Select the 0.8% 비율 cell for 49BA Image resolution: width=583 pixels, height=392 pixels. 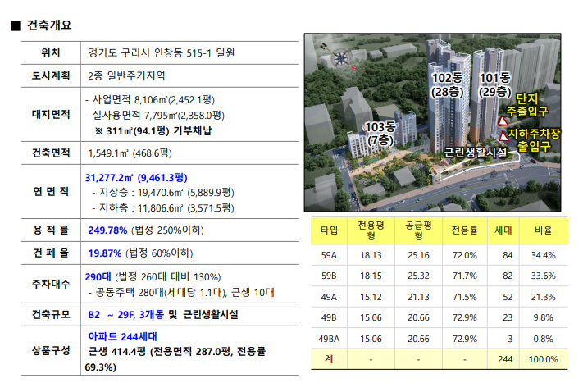click(x=543, y=339)
